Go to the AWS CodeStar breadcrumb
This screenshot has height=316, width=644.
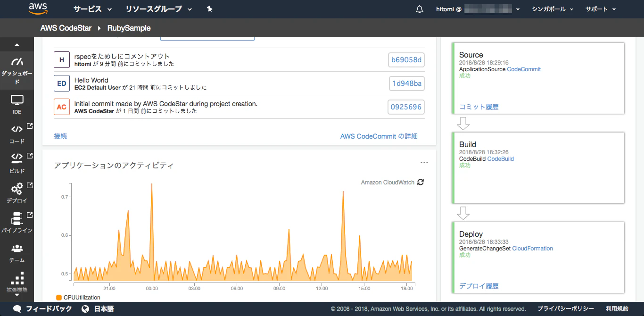point(66,28)
